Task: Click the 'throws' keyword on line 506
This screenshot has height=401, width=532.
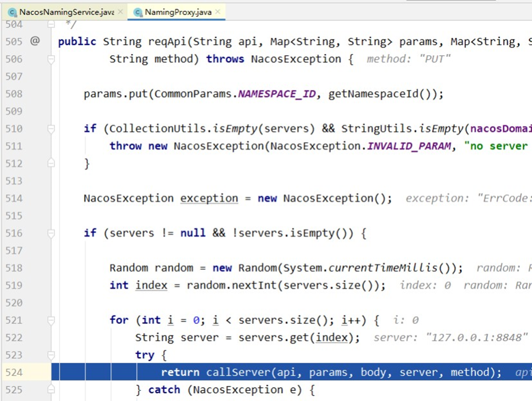Action: point(225,59)
